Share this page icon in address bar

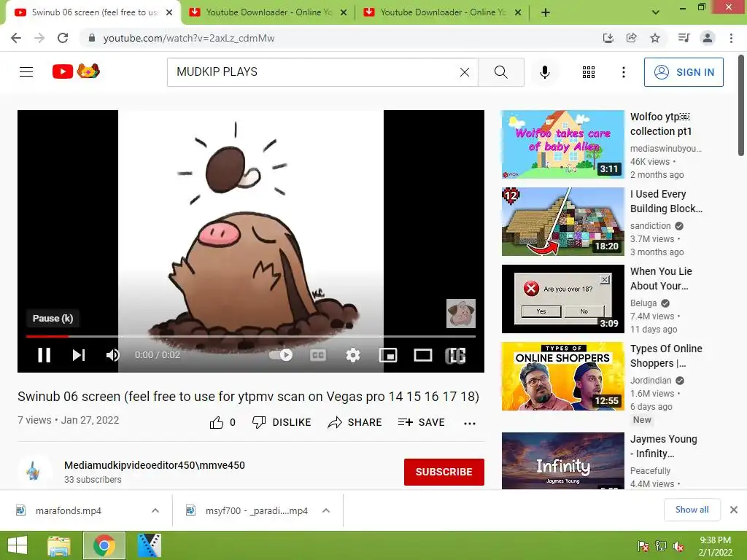point(631,38)
